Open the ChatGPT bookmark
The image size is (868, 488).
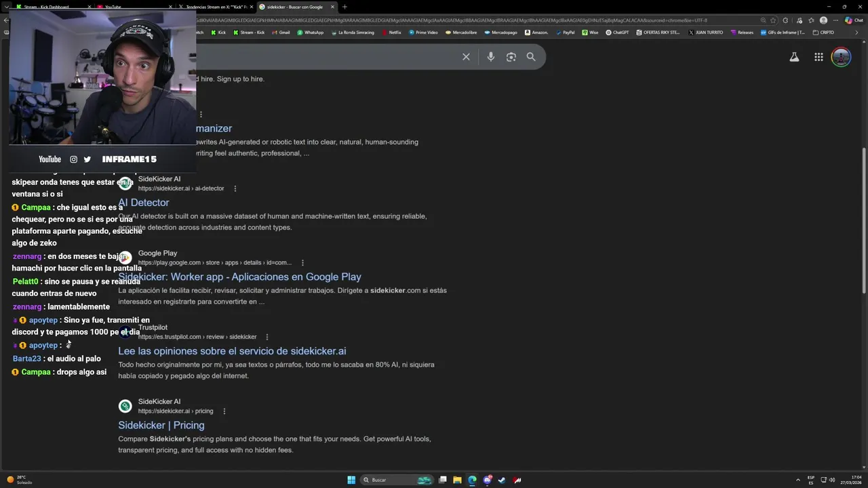point(617,32)
